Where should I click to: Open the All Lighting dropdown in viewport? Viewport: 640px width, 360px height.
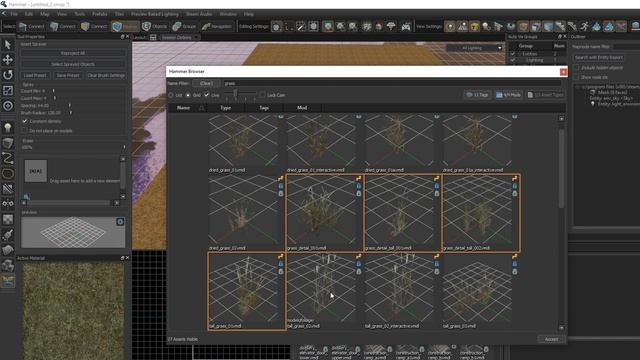click(x=474, y=48)
